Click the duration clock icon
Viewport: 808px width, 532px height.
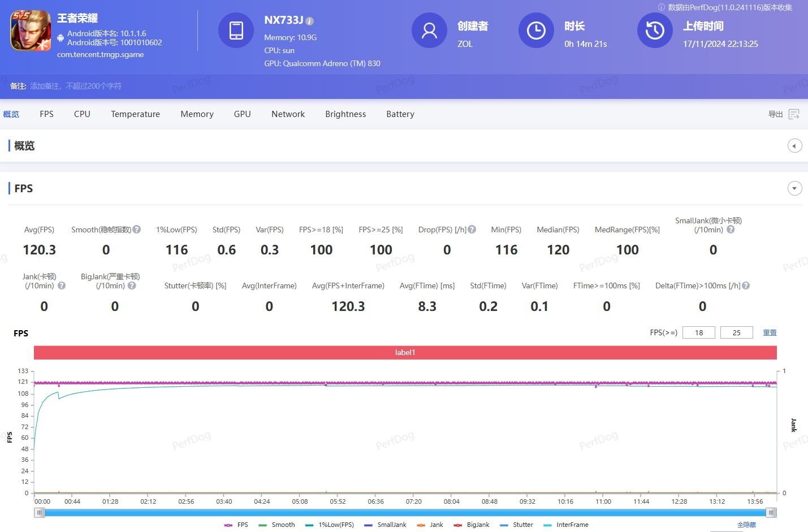536,31
